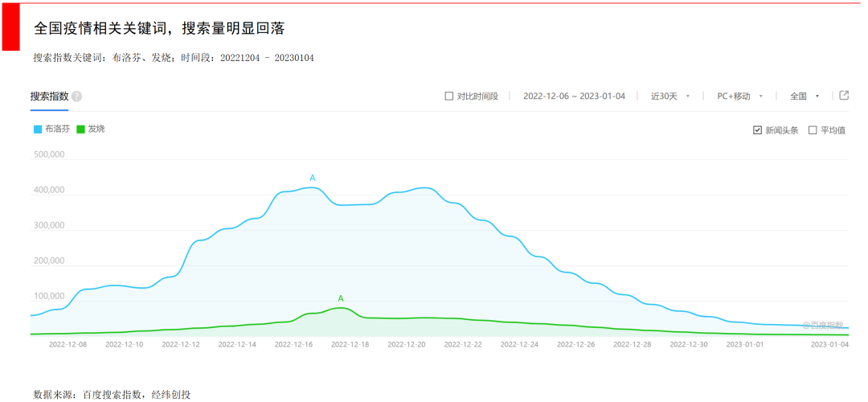Click the 百度指数 watermark logo
This screenshot has height=402, width=868.
click(x=824, y=325)
